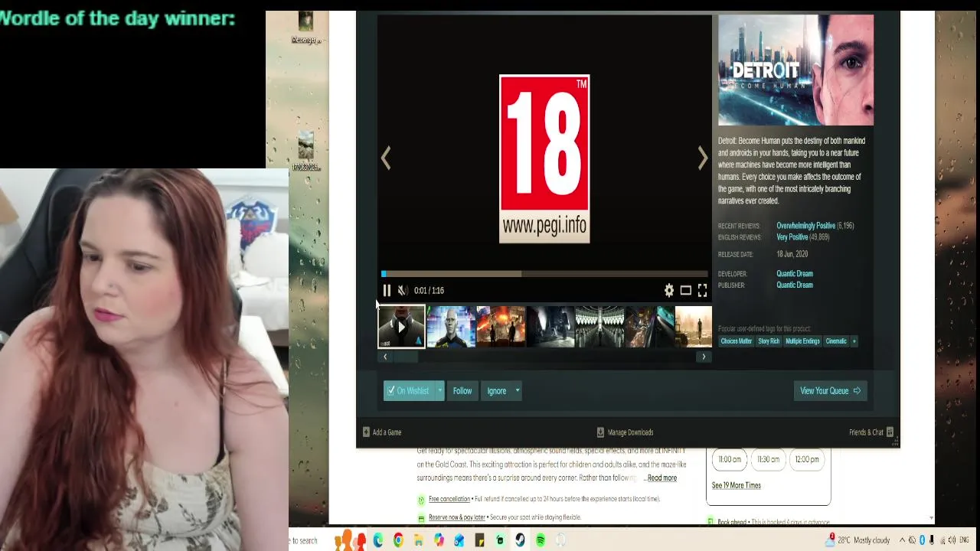Switch ENG input language indicator
Viewport: 980px width, 551px height.
coord(965,540)
